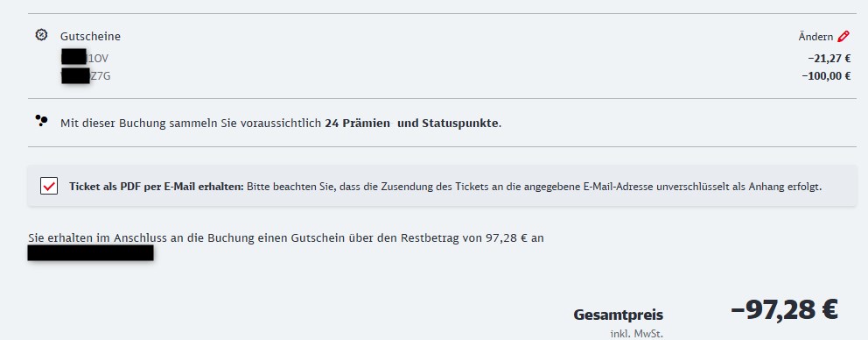The image size is (868, 340).
Task: Click the Gutscheine percent badge icon
Action: [41, 35]
